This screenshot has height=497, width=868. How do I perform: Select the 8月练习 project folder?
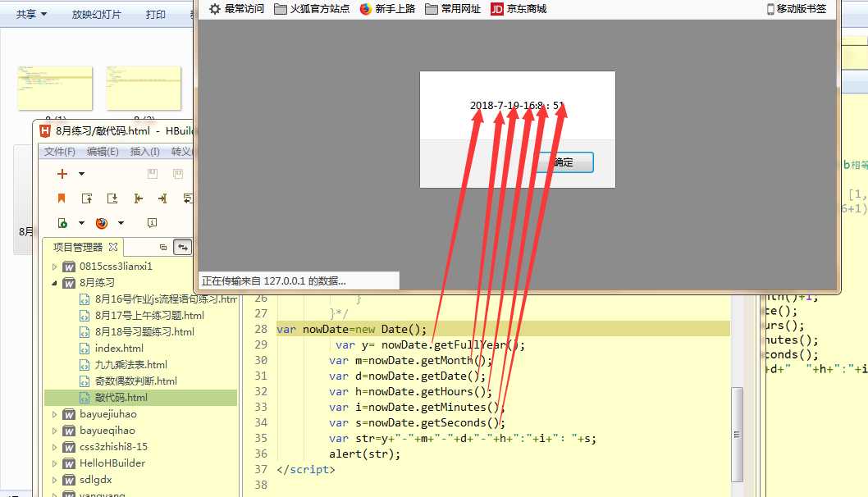(97, 283)
